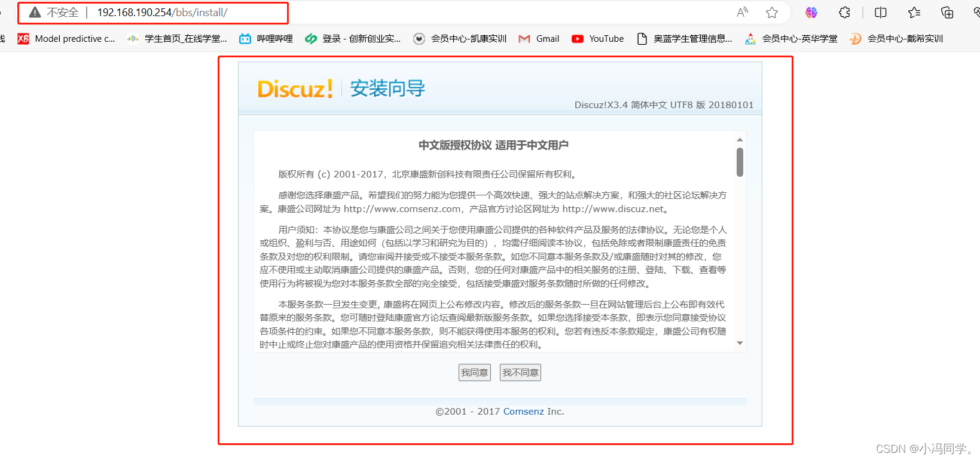The height and width of the screenshot is (460, 980).
Task: Toggle split screen view icon
Action: [881, 13]
